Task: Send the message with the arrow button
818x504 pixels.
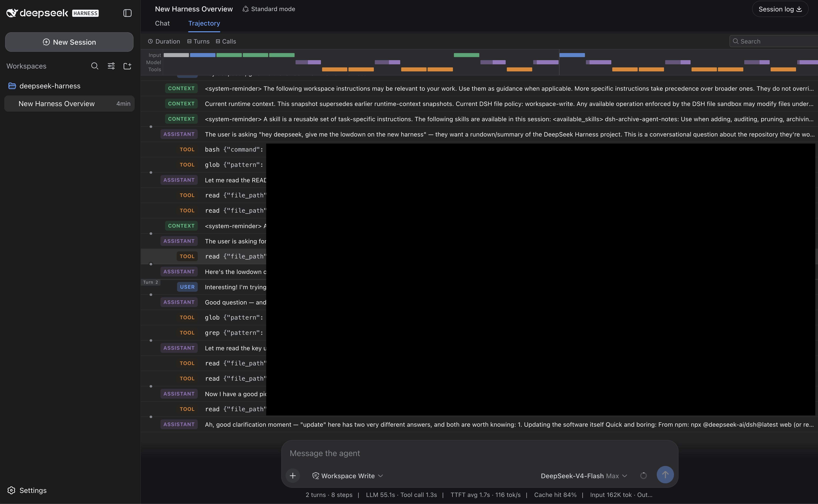Action: 665,475
